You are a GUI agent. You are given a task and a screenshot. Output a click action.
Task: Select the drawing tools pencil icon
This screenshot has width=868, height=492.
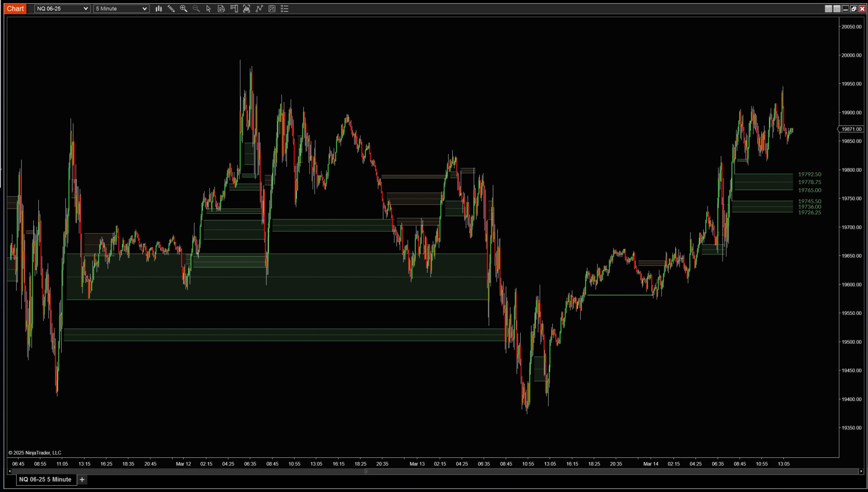[x=171, y=9]
